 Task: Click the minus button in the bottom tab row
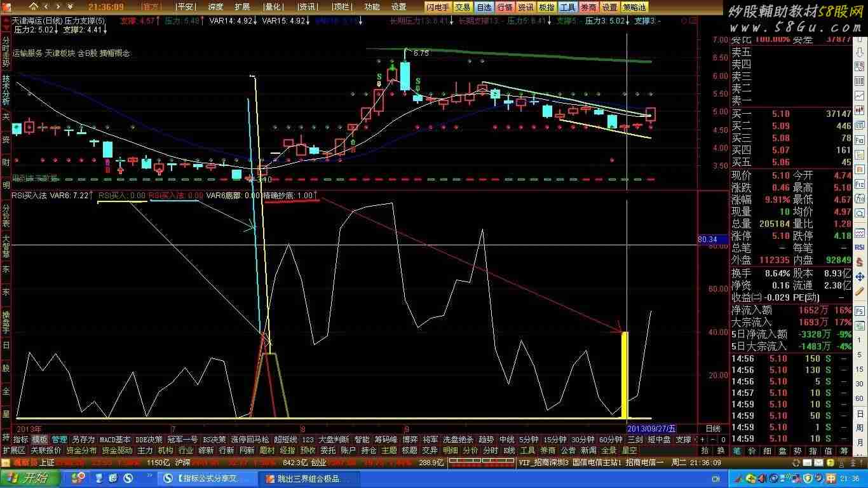pos(712,440)
